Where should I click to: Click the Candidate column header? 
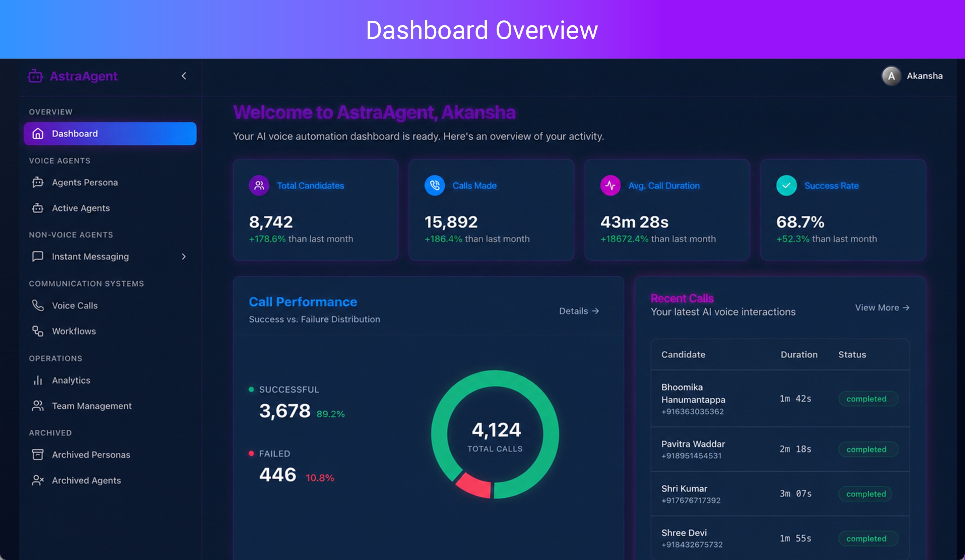pos(683,354)
